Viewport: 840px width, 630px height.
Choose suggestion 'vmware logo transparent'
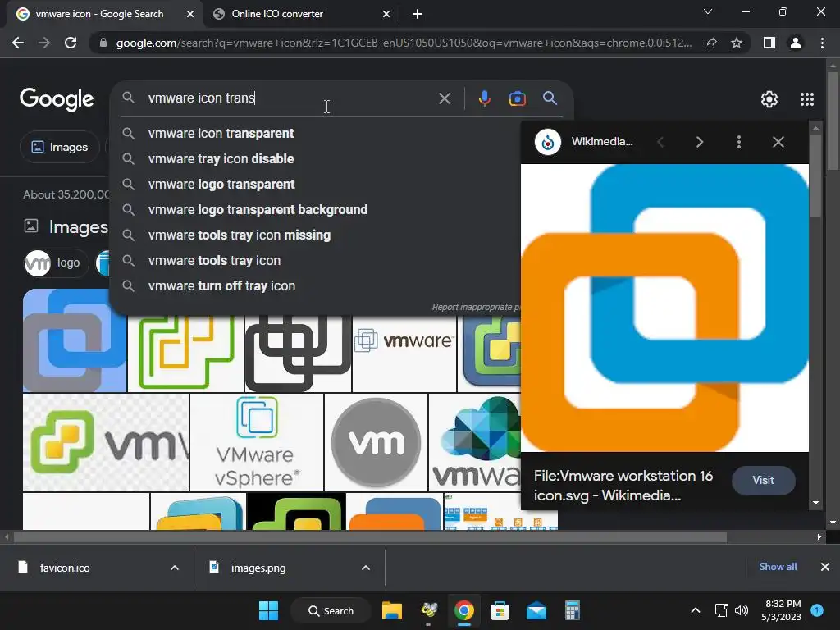(316, 185)
